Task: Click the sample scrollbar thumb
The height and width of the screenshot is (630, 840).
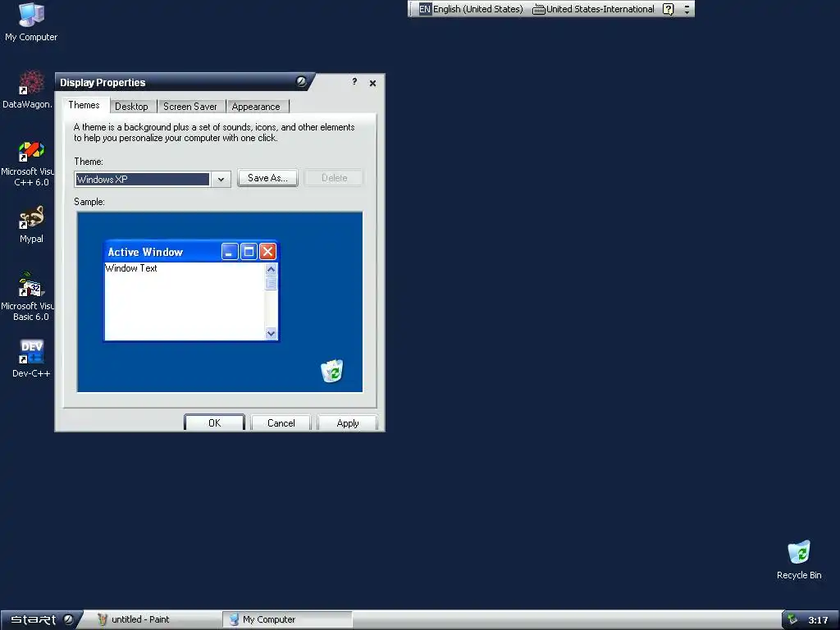Action: pos(271,283)
